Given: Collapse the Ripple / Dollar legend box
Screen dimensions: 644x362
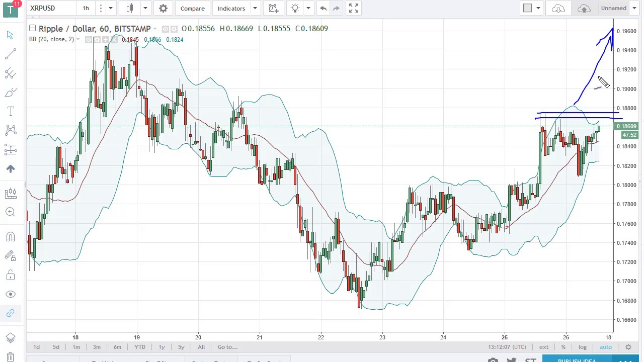Looking at the screenshot, I should pyautogui.click(x=32, y=29).
